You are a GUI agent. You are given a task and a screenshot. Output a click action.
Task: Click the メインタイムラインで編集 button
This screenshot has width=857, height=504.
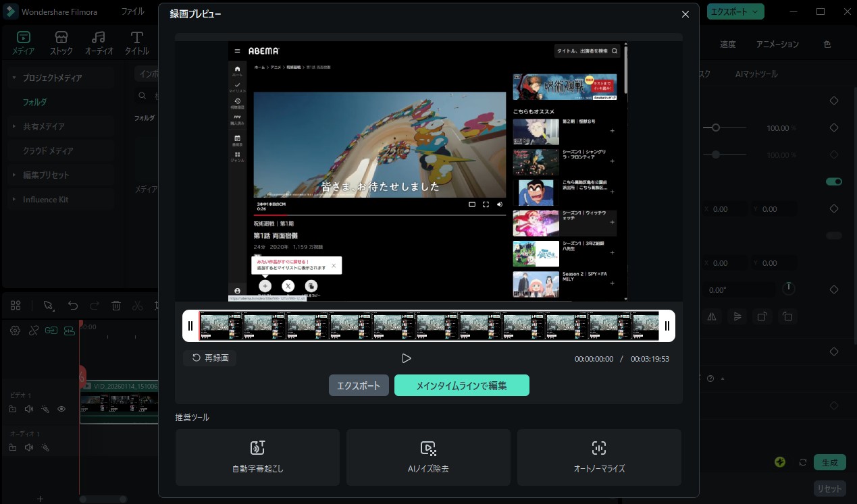click(461, 385)
